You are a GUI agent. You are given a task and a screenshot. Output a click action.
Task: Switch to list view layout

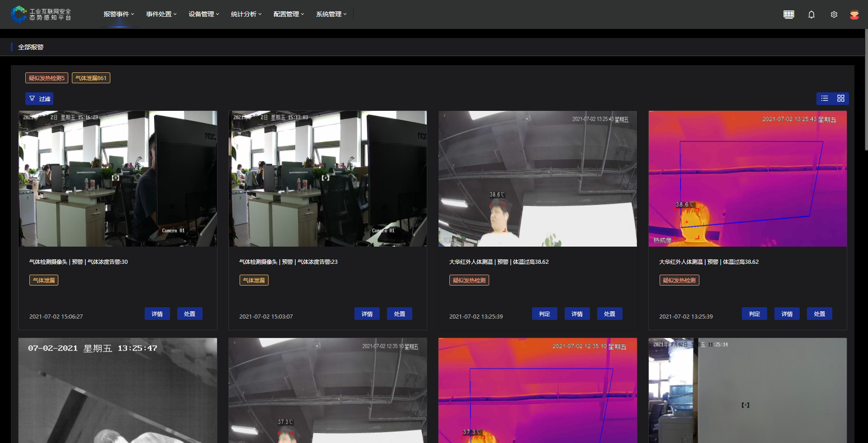tap(825, 99)
